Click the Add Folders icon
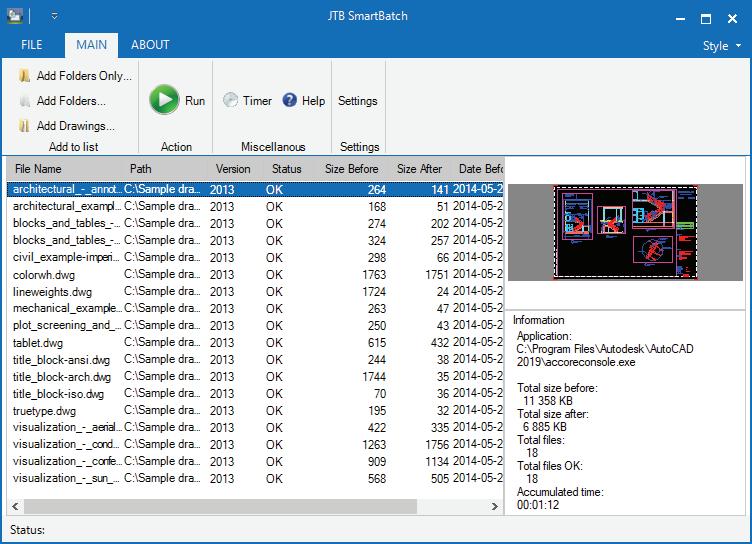 pos(24,101)
